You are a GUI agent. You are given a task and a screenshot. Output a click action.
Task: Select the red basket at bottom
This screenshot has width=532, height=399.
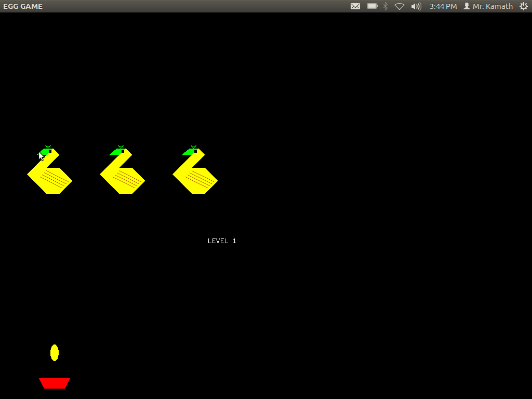click(54, 383)
